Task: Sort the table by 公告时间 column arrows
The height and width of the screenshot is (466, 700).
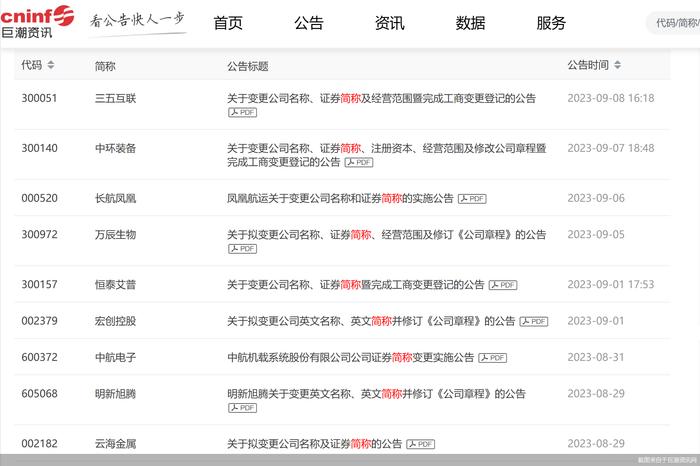Action: pos(617,65)
